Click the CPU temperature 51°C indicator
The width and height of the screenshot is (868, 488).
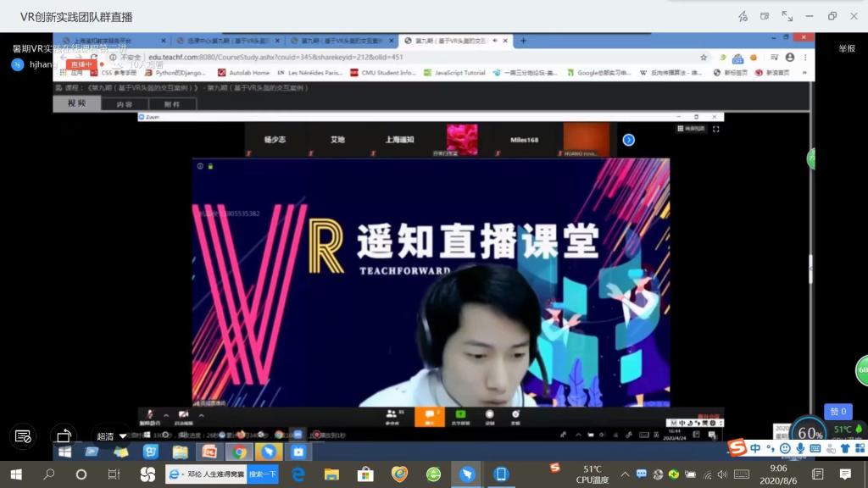[592, 474]
